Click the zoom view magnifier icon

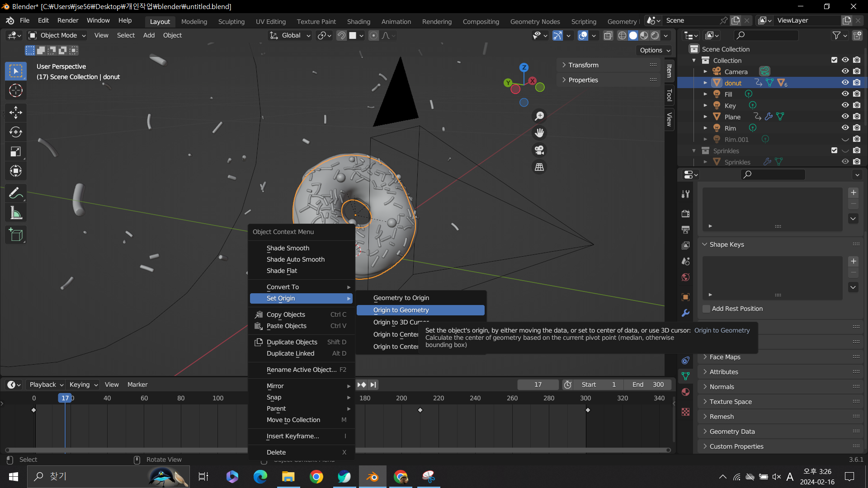pos(539,116)
